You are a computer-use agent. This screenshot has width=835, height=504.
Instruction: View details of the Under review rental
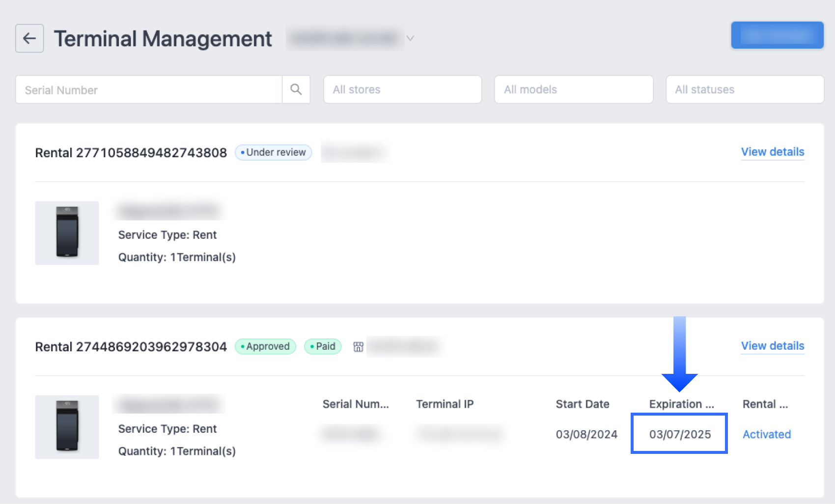coord(772,152)
